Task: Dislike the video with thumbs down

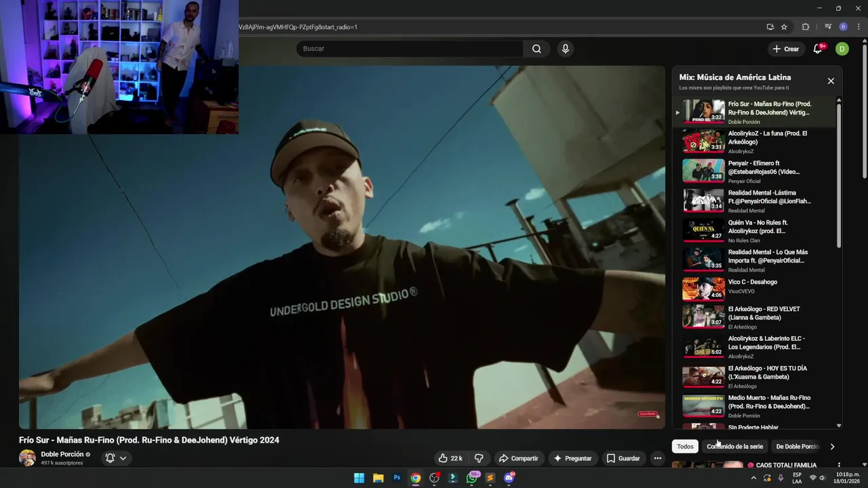Action: tap(479, 458)
